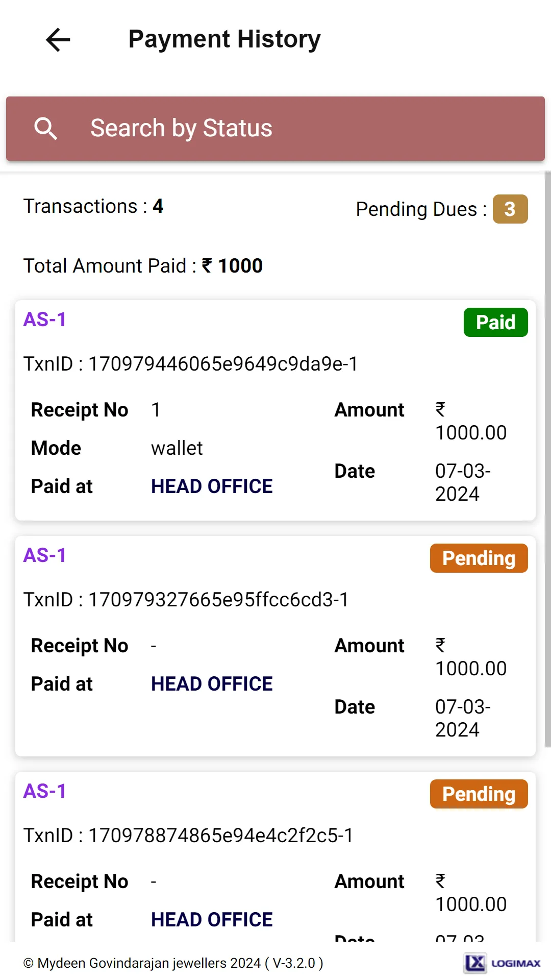Click the Transactions : 4 summary
Screen dimensions: 551x980
pyautogui.click(x=93, y=206)
